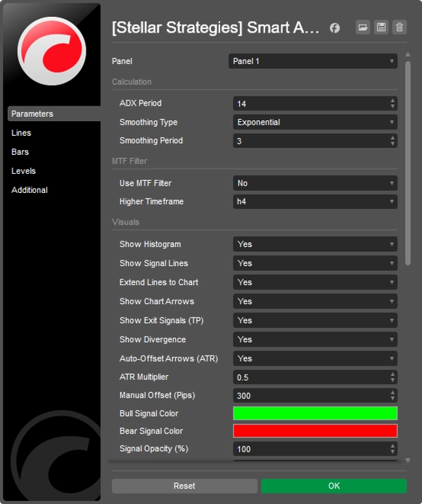
Task: Switch to the Bars section
Action: click(x=20, y=152)
